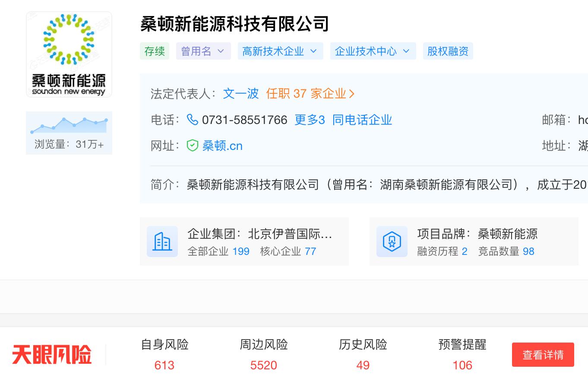The width and height of the screenshot is (588, 381).
Task: Open 预警提醒 106 details
Action: click(x=462, y=355)
